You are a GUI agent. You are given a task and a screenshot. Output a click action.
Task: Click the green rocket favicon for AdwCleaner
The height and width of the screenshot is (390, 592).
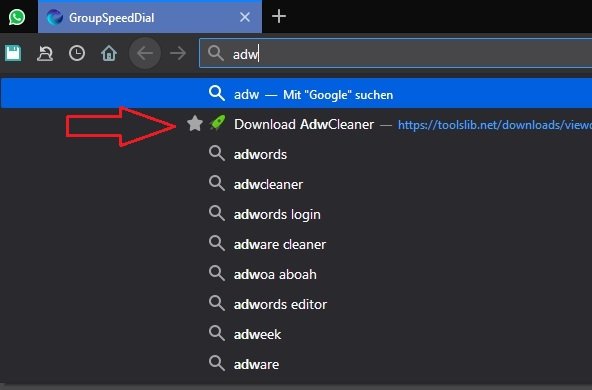click(x=217, y=123)
